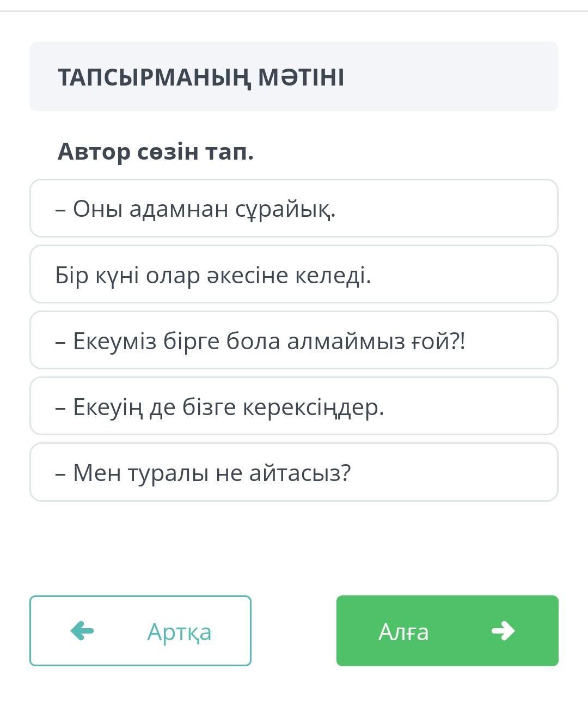Mark the option starting with «Бір күні»
Screen dimensions: 588x706
click(293, 275)
